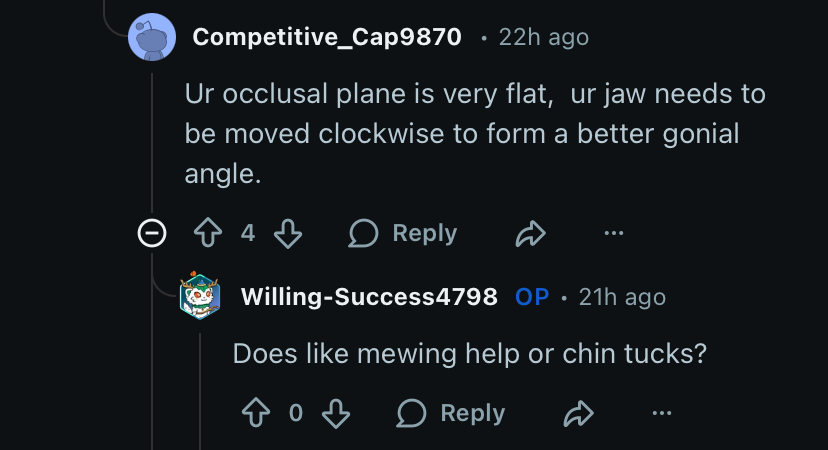828x450 pixels.
Task: Open more options for Competitive_Cap9870's comment
Action: (x=614, y=234)
